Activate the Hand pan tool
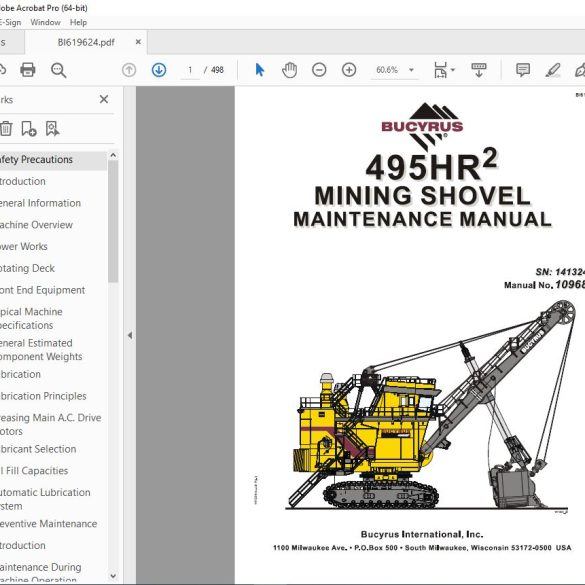This screenshot has width=585, height=585. pos(289,70)
